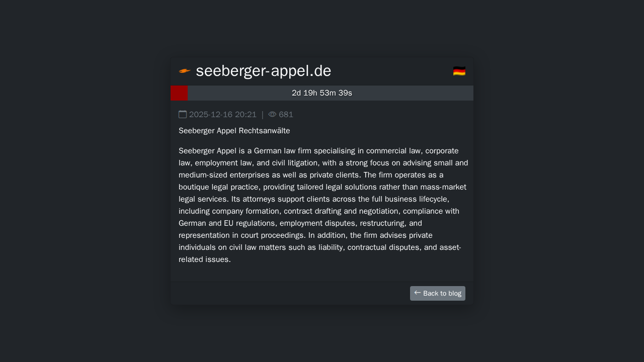Select the seeberger-appel.de title
This screenshot has width=644, height=362.
coord(263,71)
